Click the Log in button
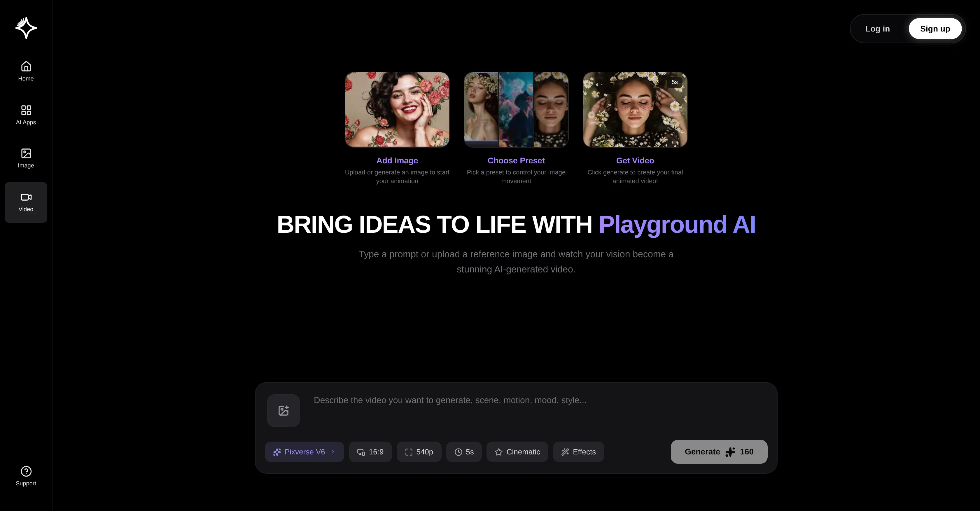The height and width of the screenshot is (511, 980). pyautogui.click(x=877, y=29)
